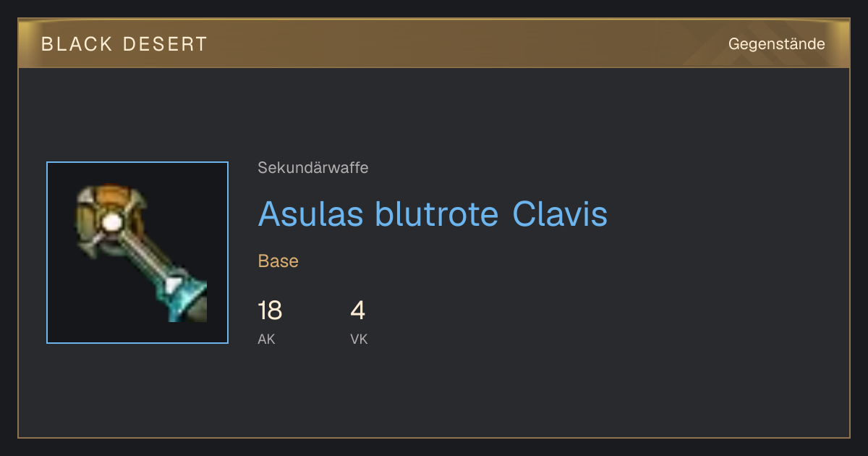
Task: Click the VK value 4
Action: click(358, 311)
